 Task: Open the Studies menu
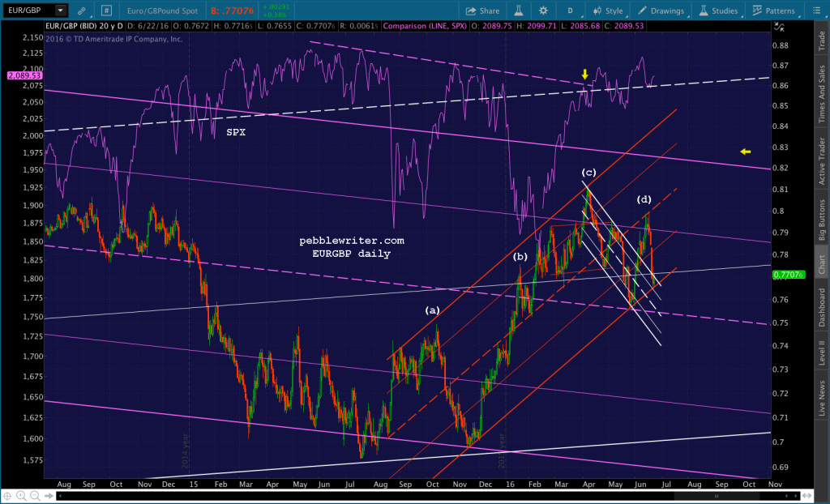pyautogui.click(x=719, y=11)
